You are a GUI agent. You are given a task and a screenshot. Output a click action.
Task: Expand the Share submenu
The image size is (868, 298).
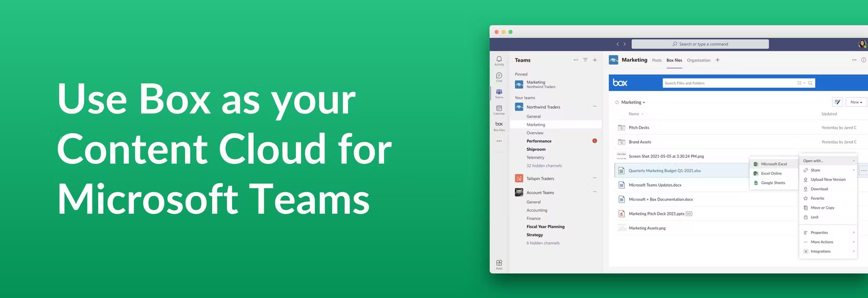point(828,170)
